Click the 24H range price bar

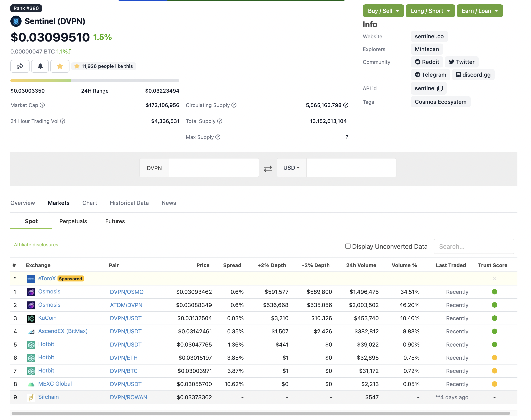pyautogui.click(x=95, y=81)
